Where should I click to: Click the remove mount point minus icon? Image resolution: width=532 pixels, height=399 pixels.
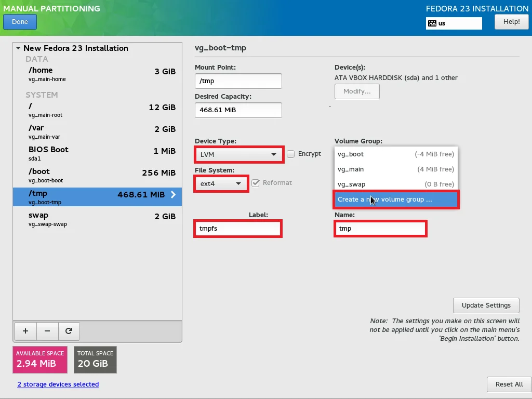[47, 331]
